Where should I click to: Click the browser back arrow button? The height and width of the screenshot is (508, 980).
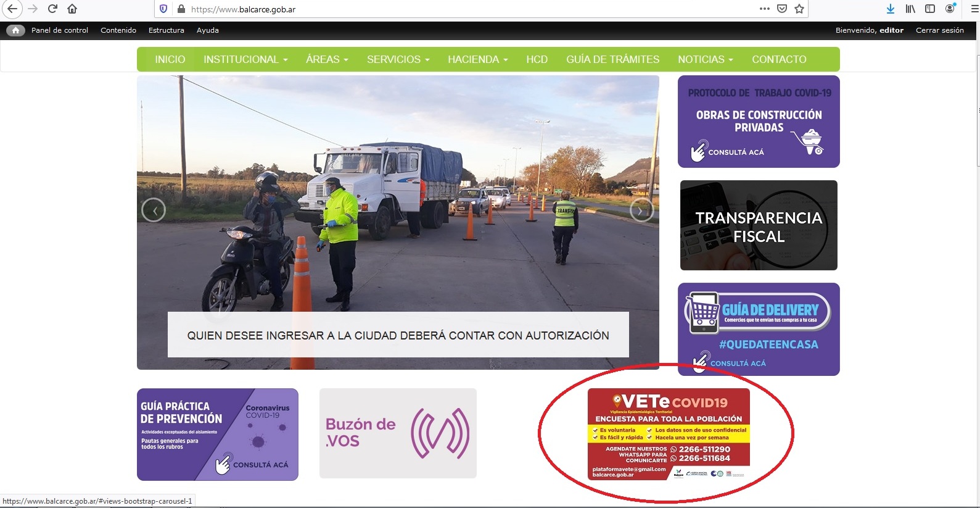click(x=12, y=9)
